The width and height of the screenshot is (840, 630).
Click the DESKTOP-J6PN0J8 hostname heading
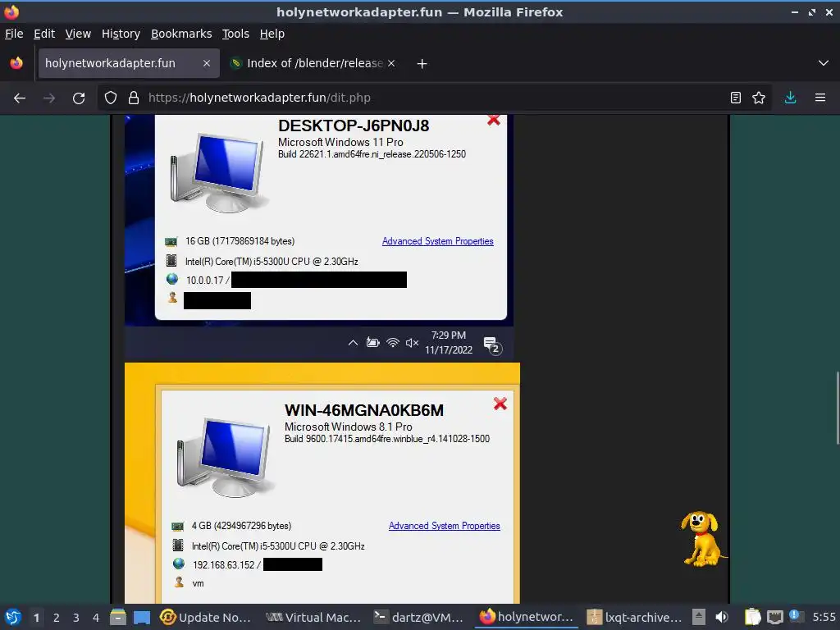pos(354,126)
